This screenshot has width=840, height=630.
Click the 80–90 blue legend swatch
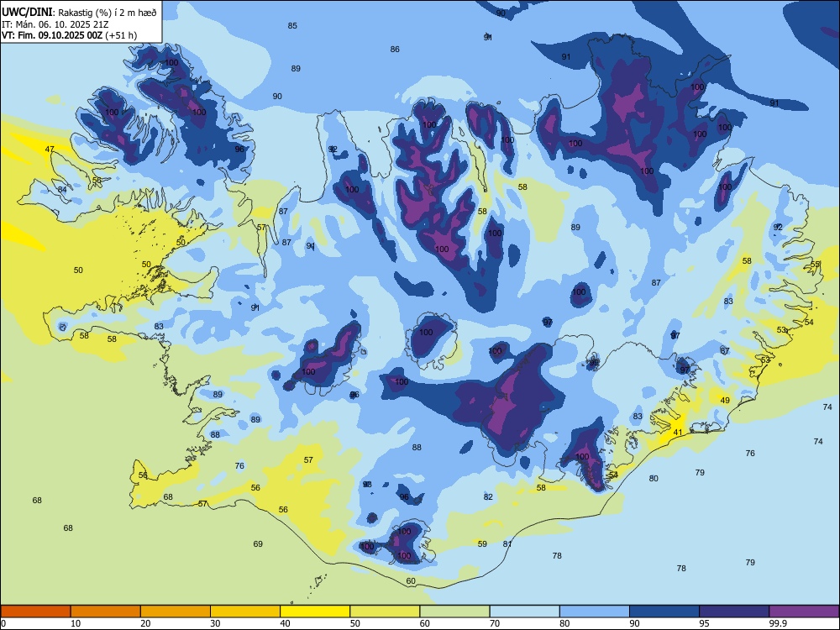pyautogui.click(x=595, y=612)
